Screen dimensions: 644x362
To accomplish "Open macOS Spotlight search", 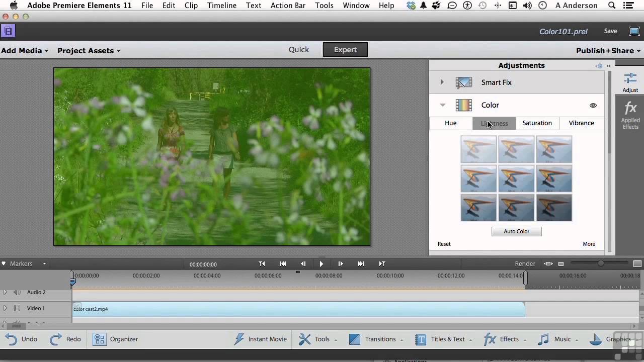I will coord(612,6).
